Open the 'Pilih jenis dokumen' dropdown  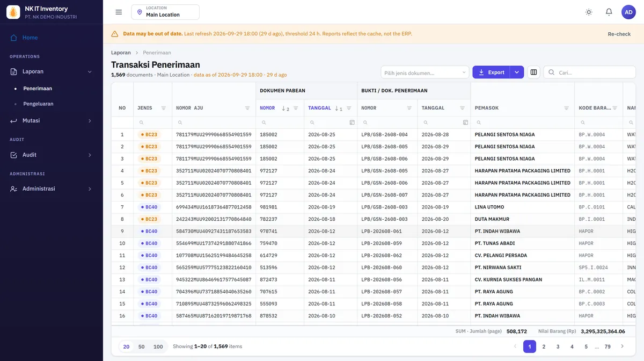425,73
